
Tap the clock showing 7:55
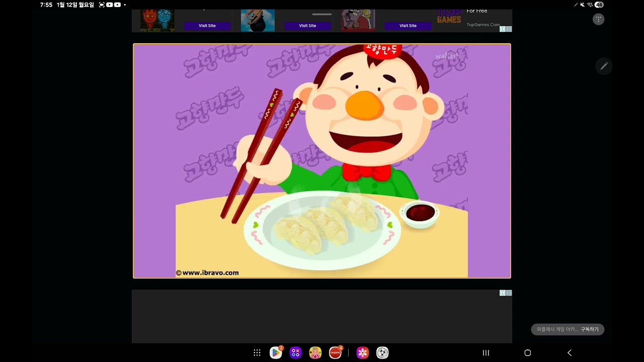pyautogui.click(x=46, y=5)
